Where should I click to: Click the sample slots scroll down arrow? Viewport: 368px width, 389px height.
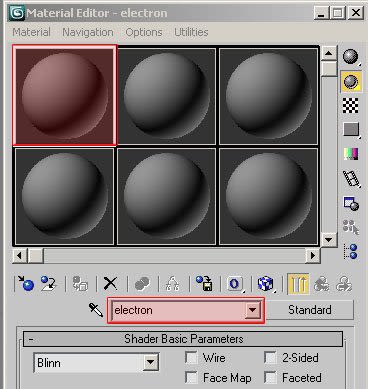(x=329, y=239)
